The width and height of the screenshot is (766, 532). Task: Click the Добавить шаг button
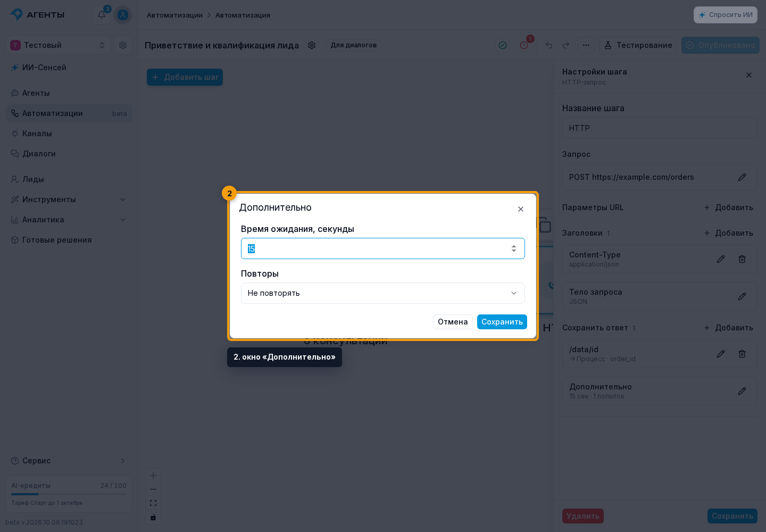click(x=185, y=77)
